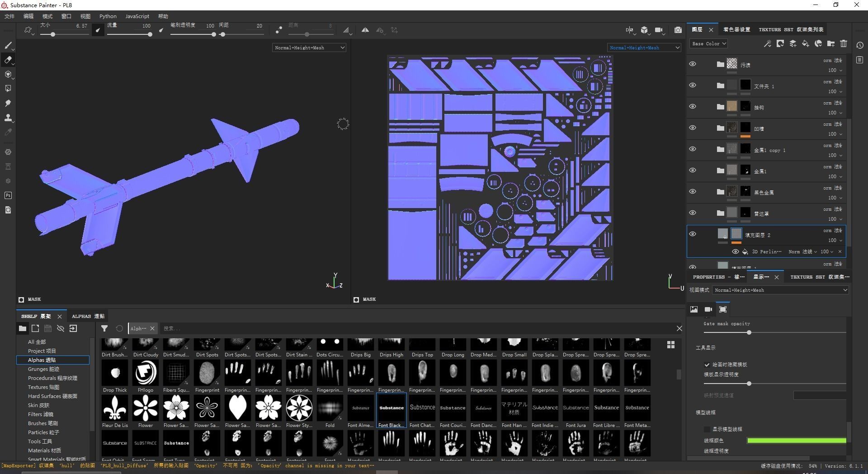868x474 pixels.
Task: Hide the 挂钩 folder layer
Action: click(x=693, y=107)
